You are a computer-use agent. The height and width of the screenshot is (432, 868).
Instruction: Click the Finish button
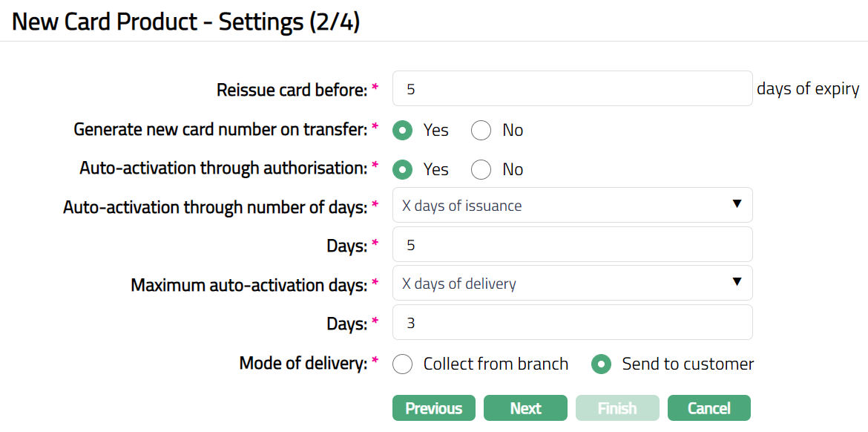click(x=617, y=408)
